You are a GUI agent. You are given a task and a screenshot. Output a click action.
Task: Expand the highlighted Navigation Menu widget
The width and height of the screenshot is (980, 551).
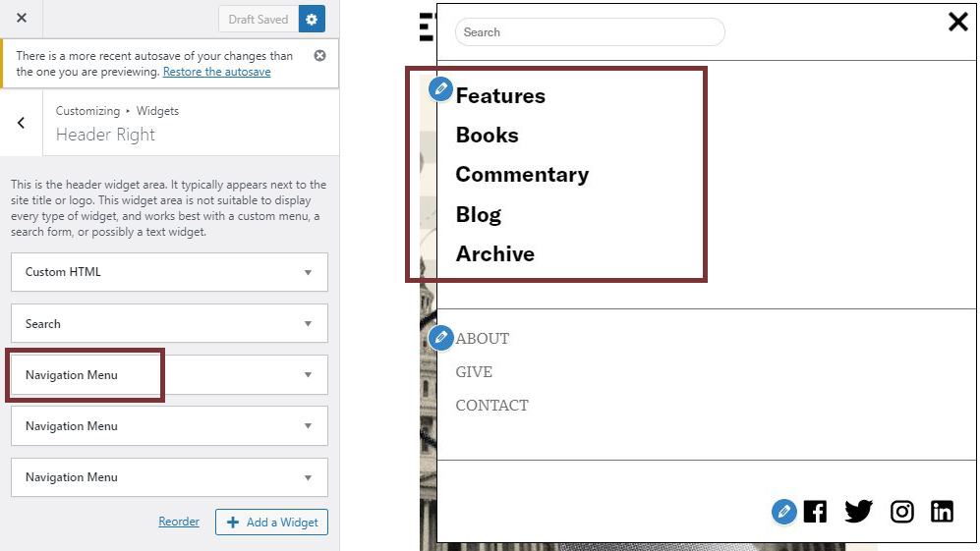[x=169, y=375]
